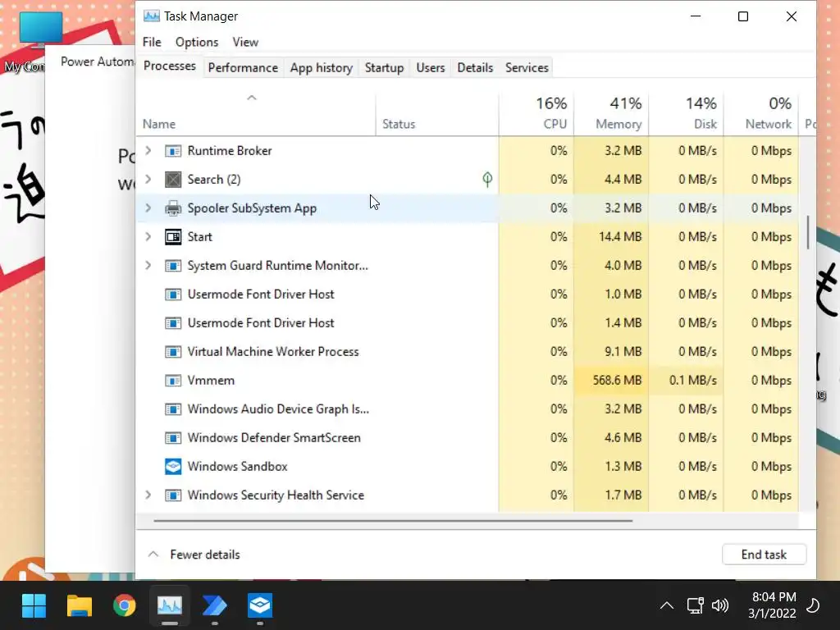Click the horizontal scrollbar thumb

pyautogui.click(x=393, y=520)
